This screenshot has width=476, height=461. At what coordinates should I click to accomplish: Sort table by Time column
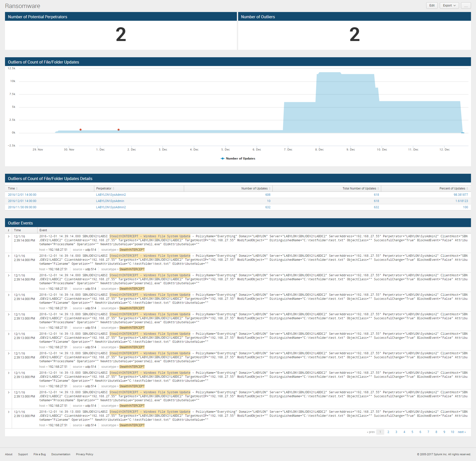tap(13, 188)
